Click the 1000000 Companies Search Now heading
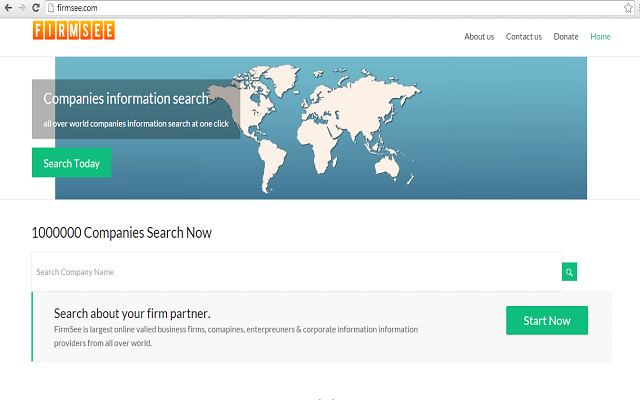This screenshot has height=400, width=640. point(121,233)
